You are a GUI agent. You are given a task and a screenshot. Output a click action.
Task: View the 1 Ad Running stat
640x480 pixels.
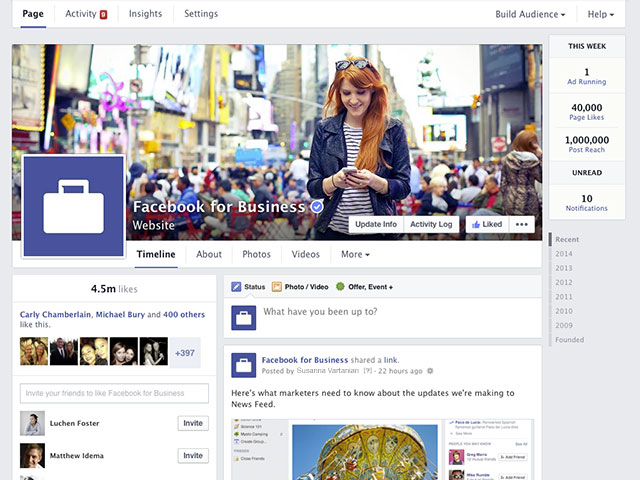pyautogui.click(x=587, y=76)
